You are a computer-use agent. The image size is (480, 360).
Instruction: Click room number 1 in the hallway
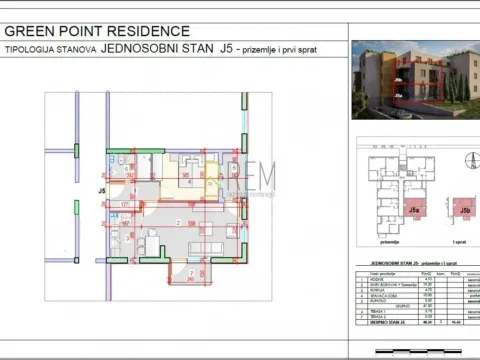135,190
